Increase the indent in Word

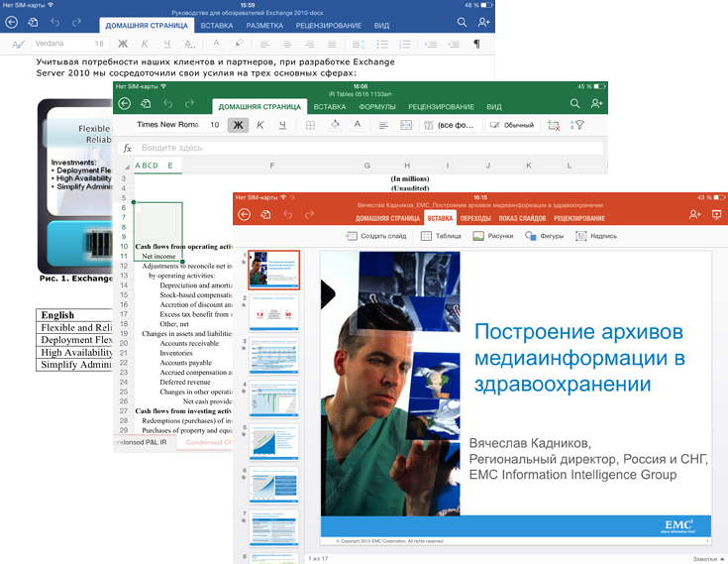(x=454, y=45)
